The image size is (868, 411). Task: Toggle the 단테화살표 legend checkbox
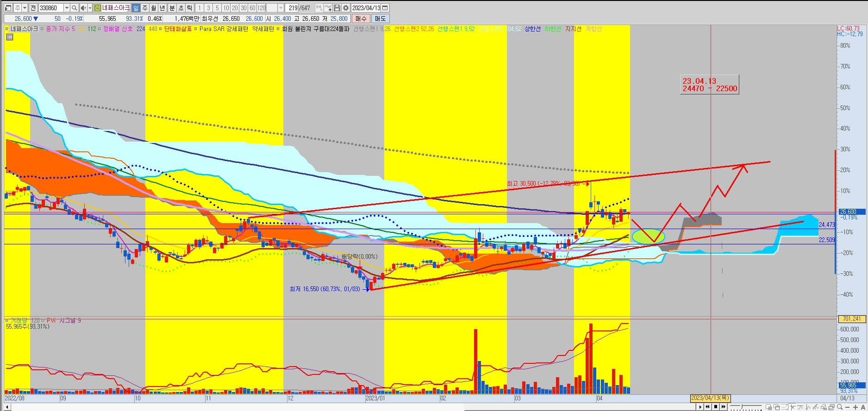[160, 29]
